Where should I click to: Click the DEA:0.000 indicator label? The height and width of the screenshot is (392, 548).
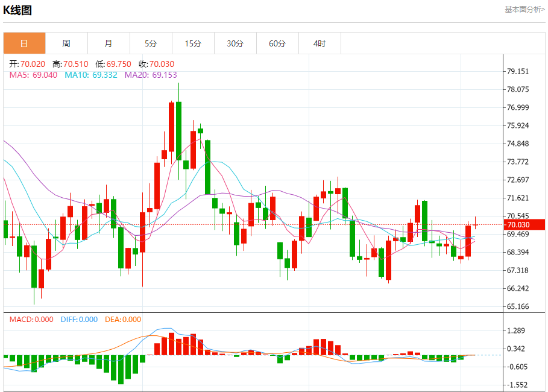[x=123, y=319]
